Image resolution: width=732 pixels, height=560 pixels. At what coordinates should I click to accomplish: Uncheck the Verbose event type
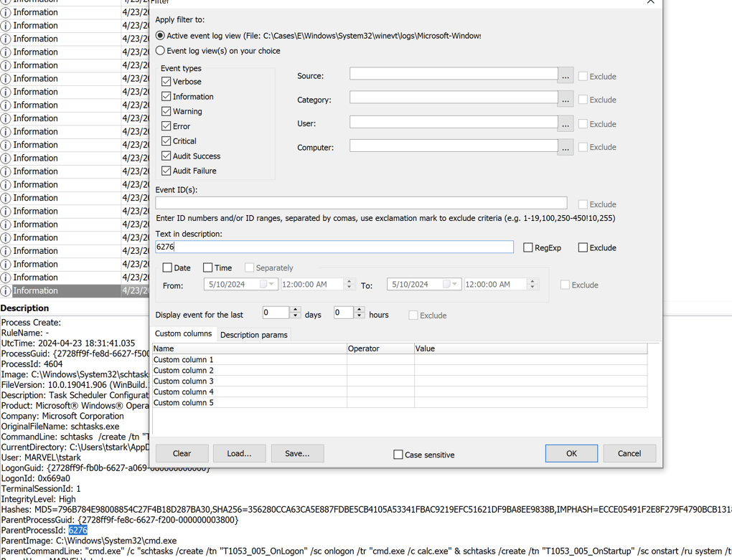166,81
